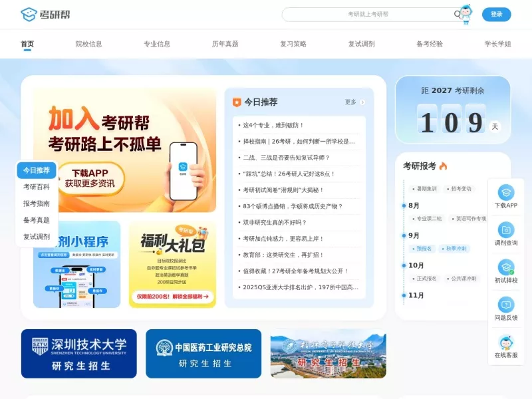Screen dimensions: 532x399
Task: Open 历年真题 navigation tab
Action: 225,44
